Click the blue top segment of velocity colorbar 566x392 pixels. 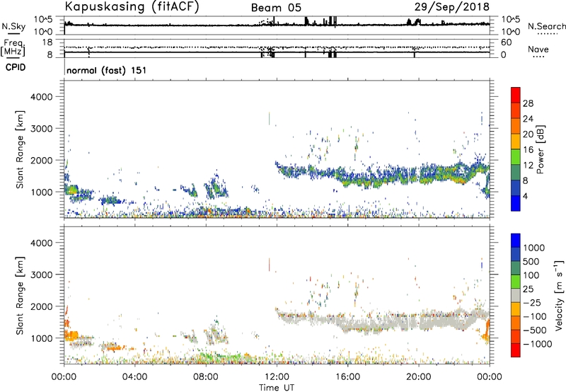click(516, 241)
